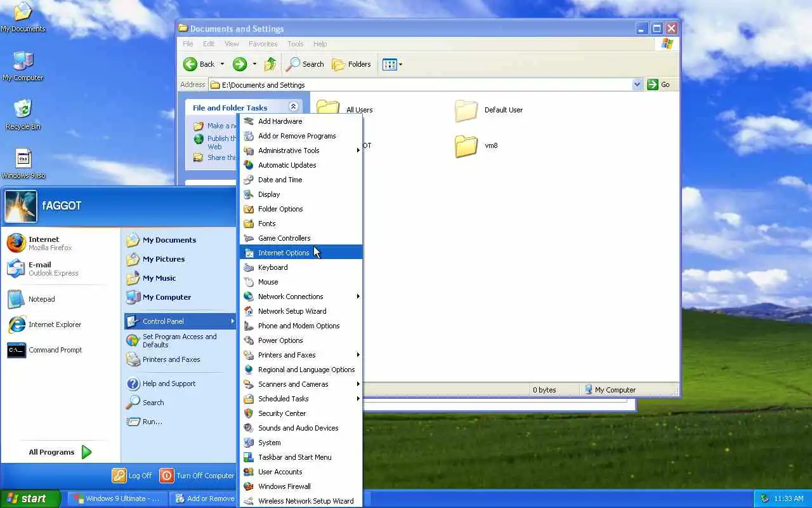Open Display properties

coord(301,194)
